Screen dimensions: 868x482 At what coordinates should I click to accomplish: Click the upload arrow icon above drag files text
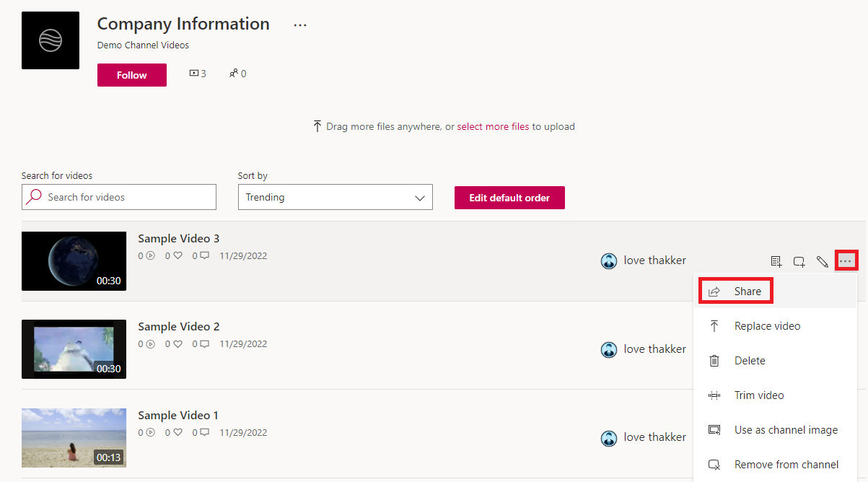(317, 126)
